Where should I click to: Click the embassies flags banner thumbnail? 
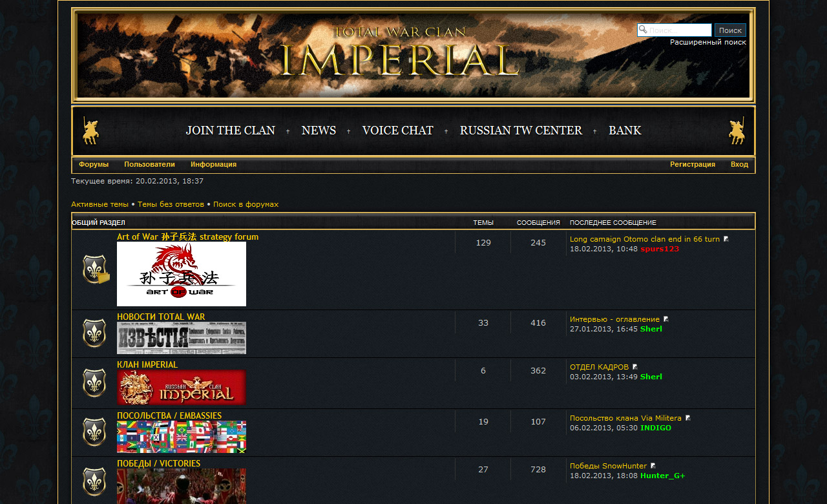click(x=182, y=437)
